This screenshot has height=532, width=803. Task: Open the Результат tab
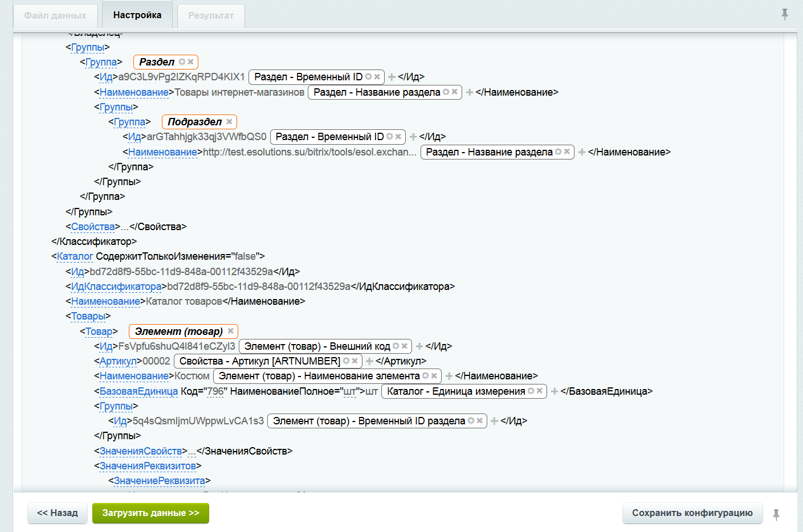pyautogui.click(x=211, y=15)
